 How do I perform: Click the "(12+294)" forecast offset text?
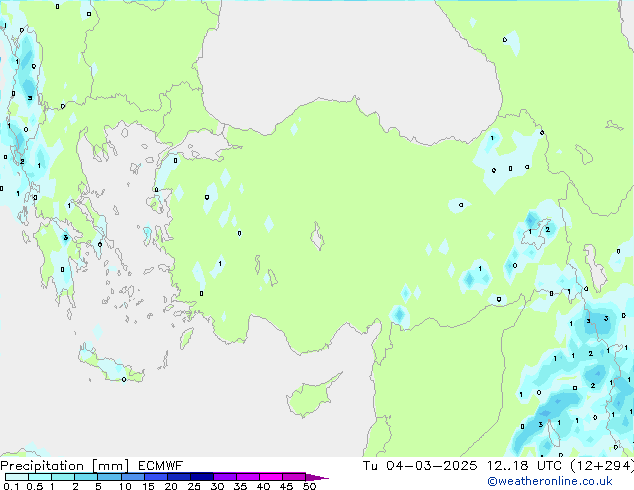(x=602, y=466)
